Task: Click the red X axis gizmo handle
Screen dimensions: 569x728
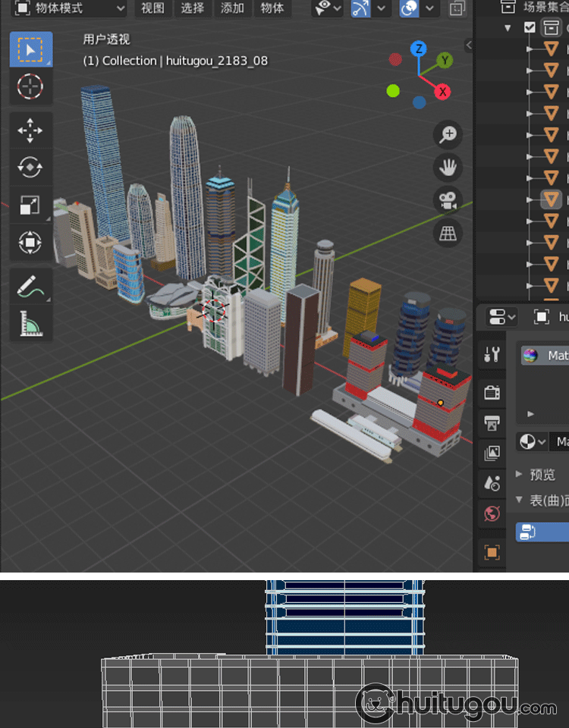Action: coord(442,92)
